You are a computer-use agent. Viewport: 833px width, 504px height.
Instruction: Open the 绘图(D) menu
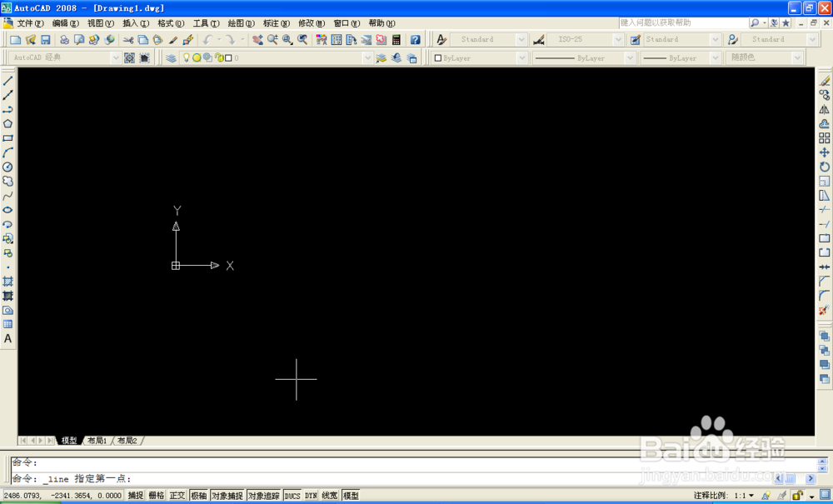pos(242,23)
